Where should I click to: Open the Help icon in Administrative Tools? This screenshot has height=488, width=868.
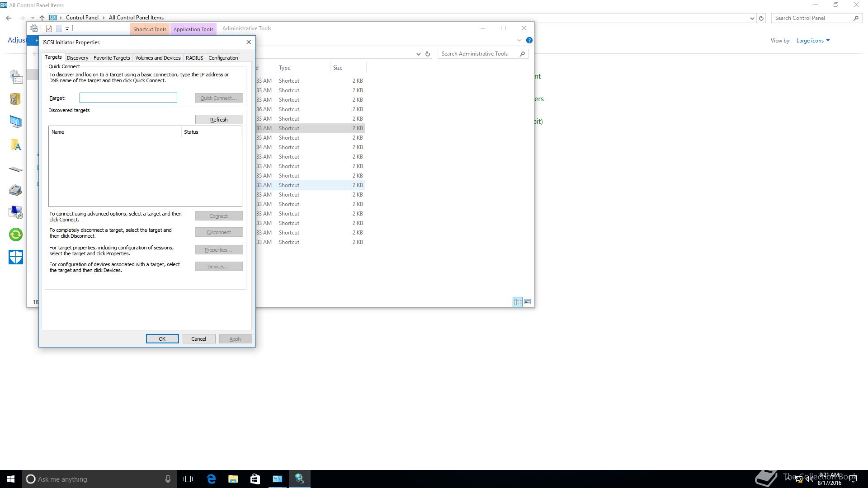pyautogui.click(x=529, y=40)
